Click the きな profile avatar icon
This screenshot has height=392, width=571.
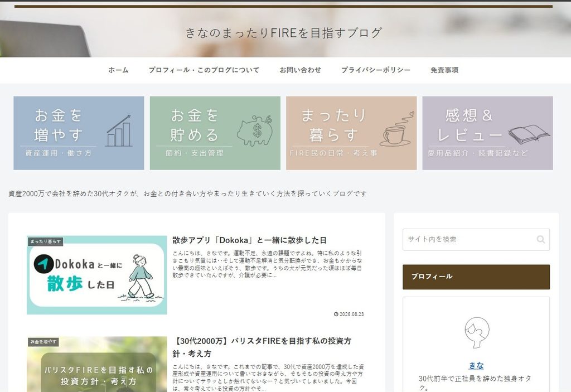(477, 332)
